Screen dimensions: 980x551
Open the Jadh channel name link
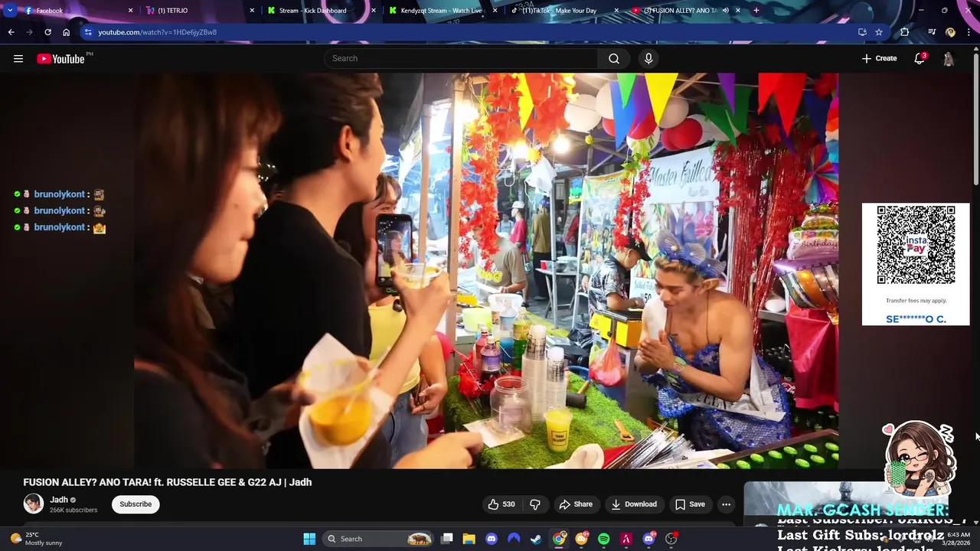click(x=59, y=500)
